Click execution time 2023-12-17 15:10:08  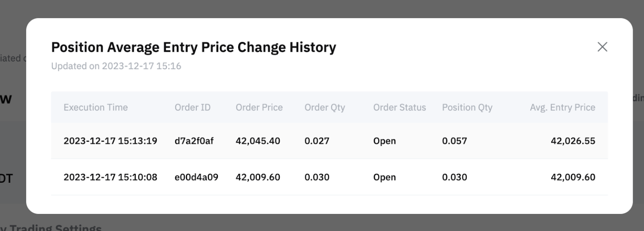110,177
